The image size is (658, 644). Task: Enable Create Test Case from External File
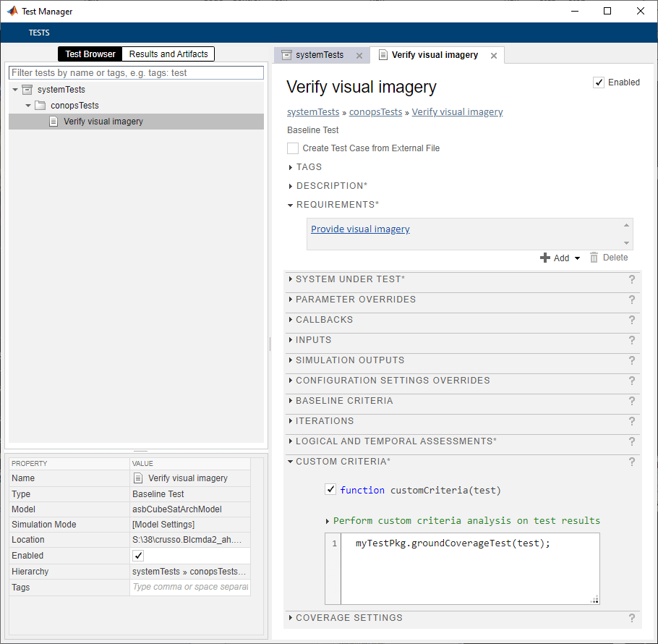293,148
